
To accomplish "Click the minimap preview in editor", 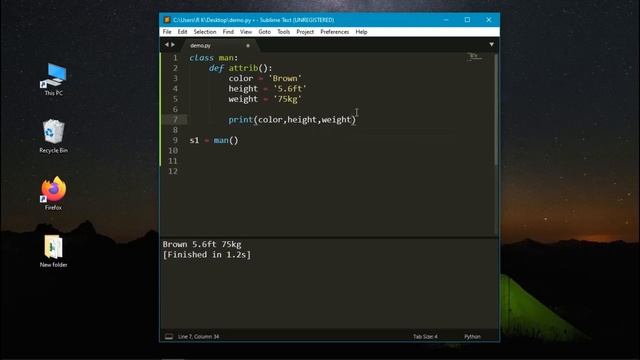I will pos(474,57).
